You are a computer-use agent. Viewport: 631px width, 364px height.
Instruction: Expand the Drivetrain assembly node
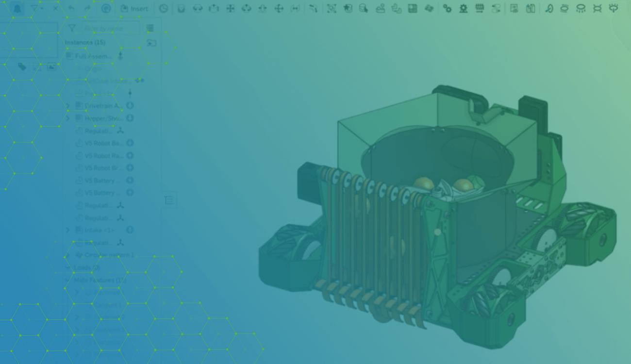(67, 105)
